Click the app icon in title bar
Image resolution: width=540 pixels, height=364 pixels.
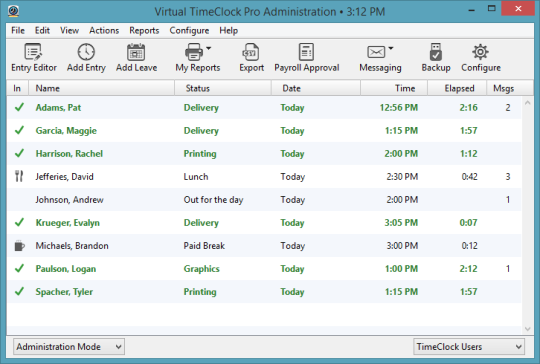click(13, 11)
